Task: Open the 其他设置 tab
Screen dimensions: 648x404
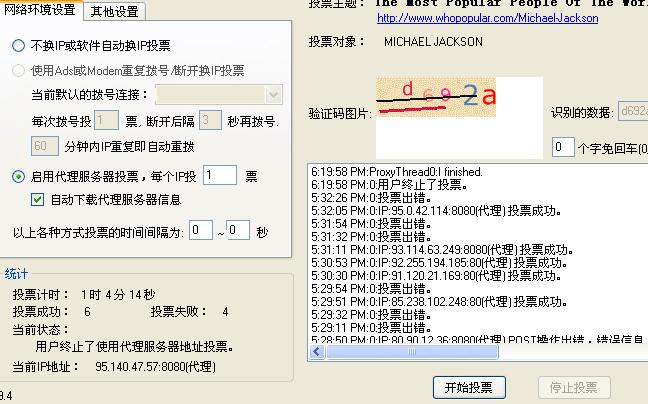Action: tap(114, 12)
